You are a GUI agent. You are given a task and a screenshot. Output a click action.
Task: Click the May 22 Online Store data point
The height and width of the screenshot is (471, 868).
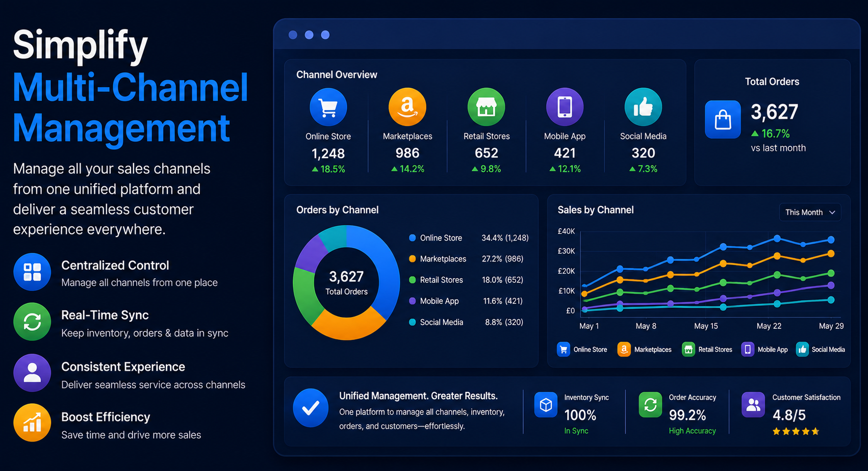[x=777, y=239]
